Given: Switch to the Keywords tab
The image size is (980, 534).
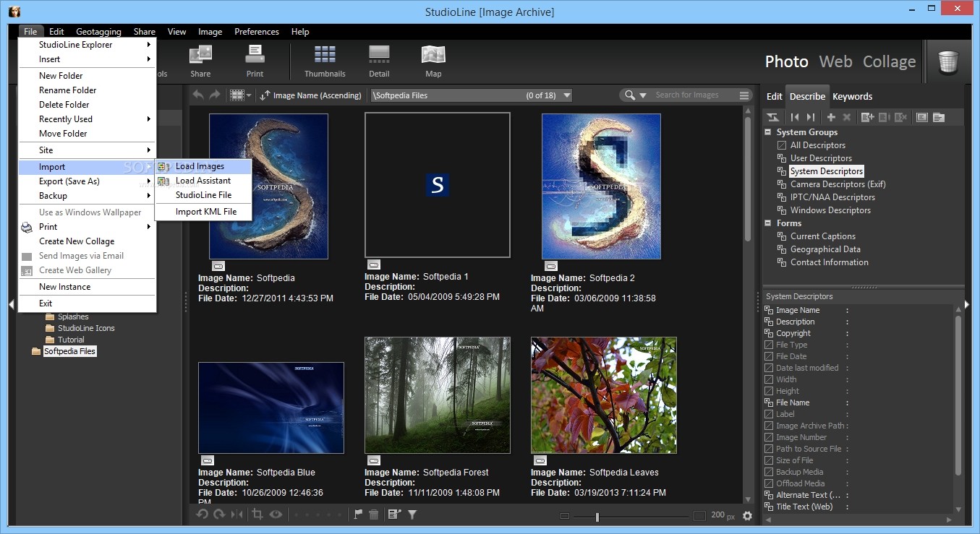Looking at the screenshot, I should (852, 96).
